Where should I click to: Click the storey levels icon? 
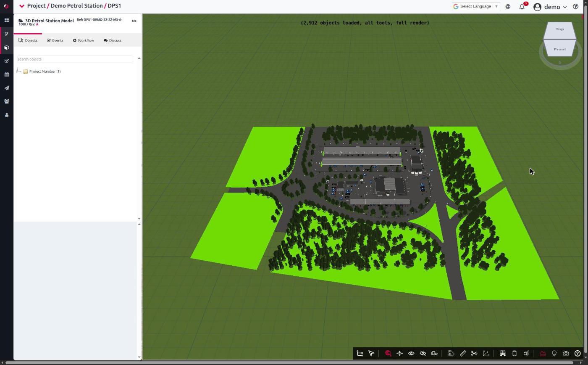point(503,354)
